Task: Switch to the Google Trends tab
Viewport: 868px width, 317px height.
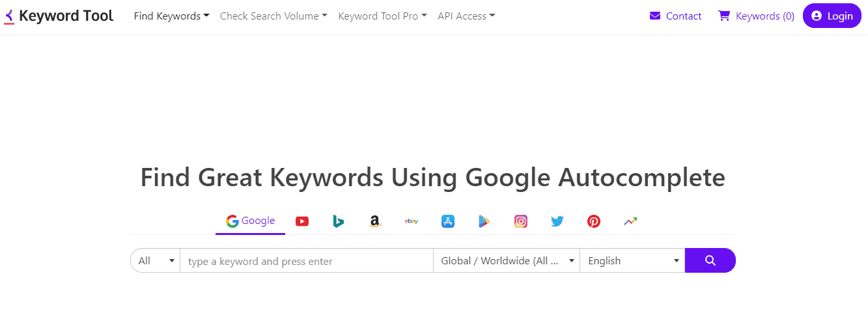Action: click(x=630, y=221)
